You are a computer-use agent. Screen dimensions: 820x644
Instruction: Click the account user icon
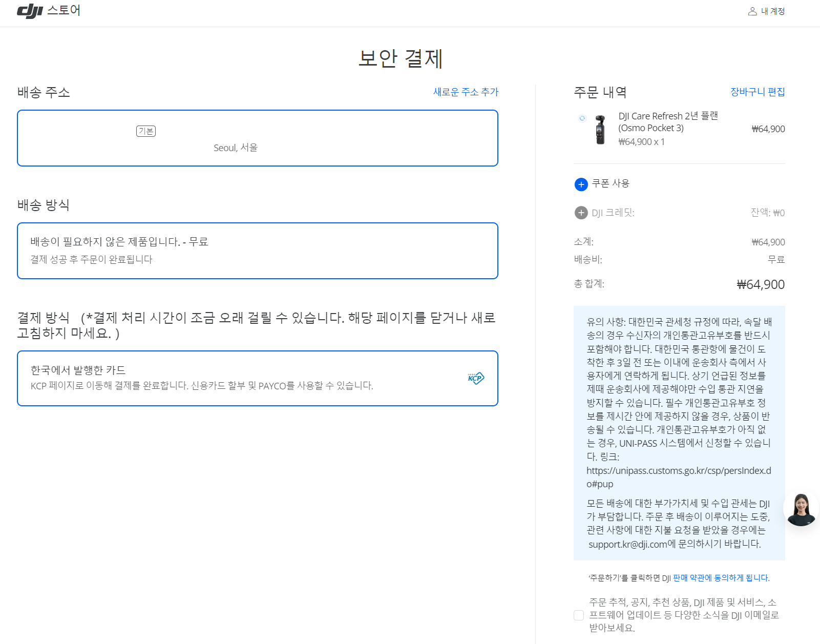pos(752,11)
